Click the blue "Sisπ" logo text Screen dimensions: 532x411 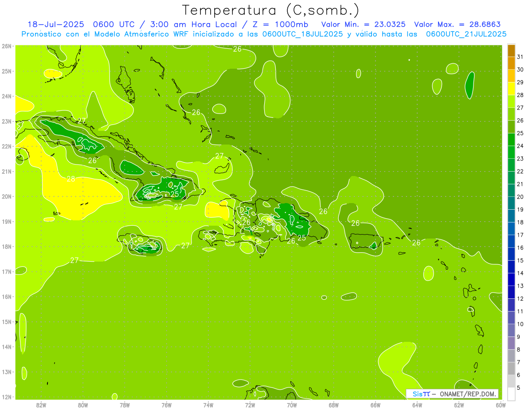point(421,394)
